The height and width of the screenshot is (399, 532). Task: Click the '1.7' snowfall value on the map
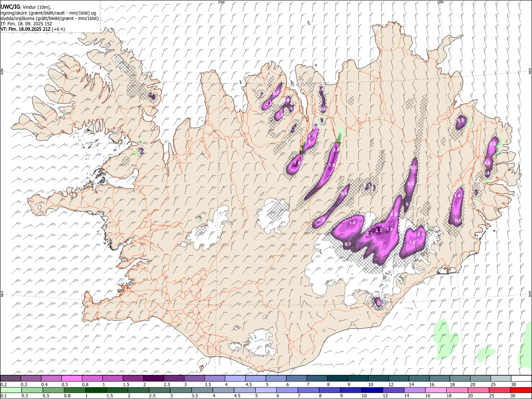pos(311,136)
